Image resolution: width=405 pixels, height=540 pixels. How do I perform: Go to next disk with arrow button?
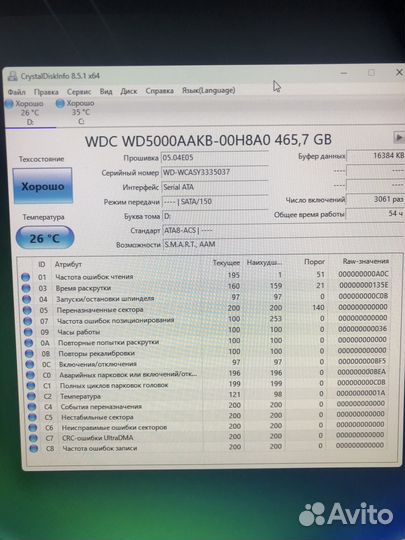click(398, 137)
